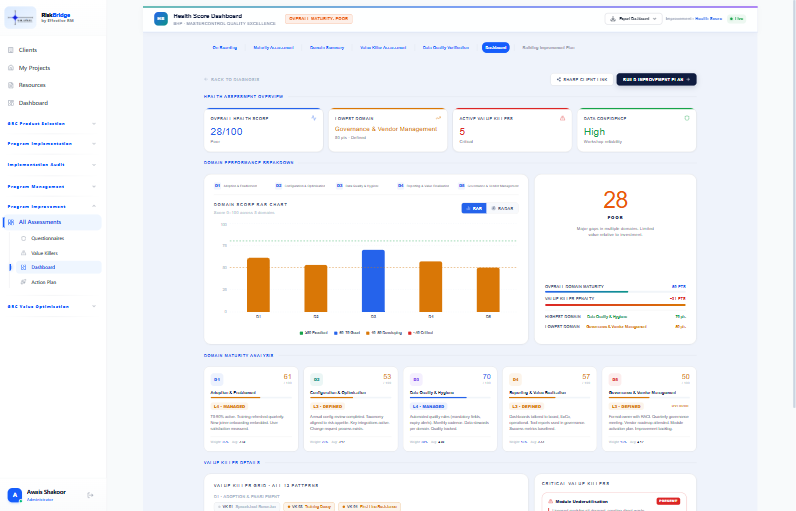Switch chart view to Bar

pos(474,208)
